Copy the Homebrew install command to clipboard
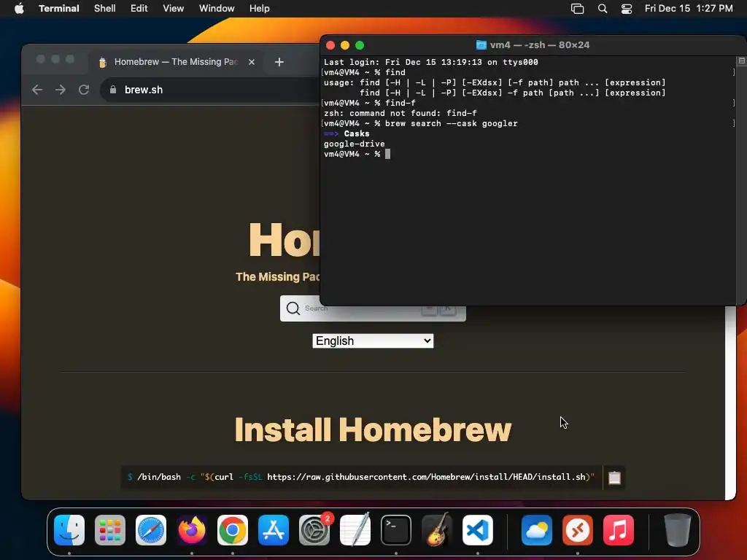Screen dimensions: 747x560 tap(614, 477)
